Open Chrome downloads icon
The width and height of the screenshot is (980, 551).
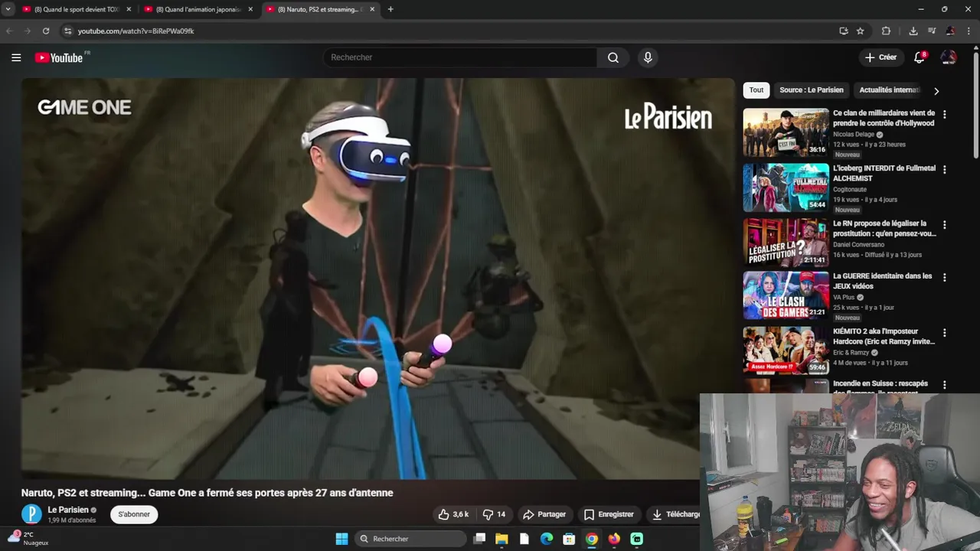coord(913,31)
